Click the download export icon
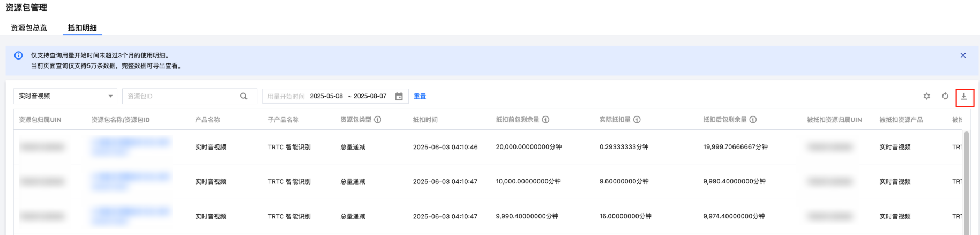Image resolution: width=980 pixels, height=235 pixels. (x=964, y=97)
